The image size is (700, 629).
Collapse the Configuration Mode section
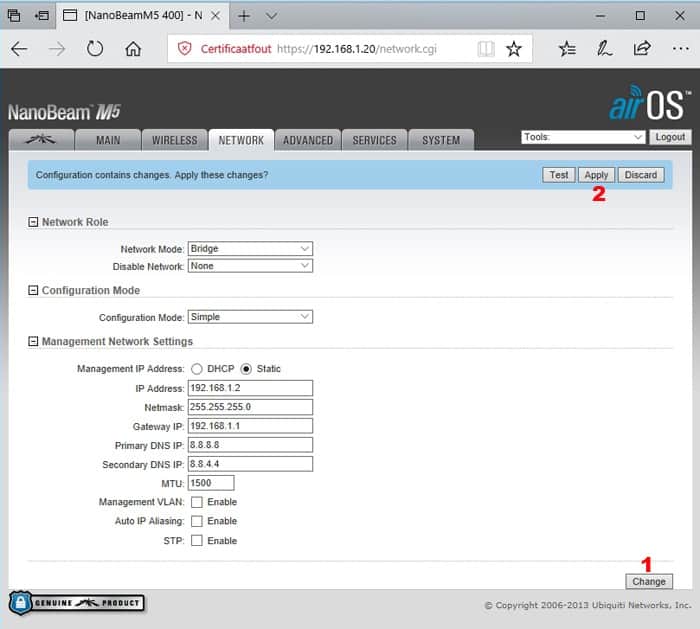click(x=33, y=290)
